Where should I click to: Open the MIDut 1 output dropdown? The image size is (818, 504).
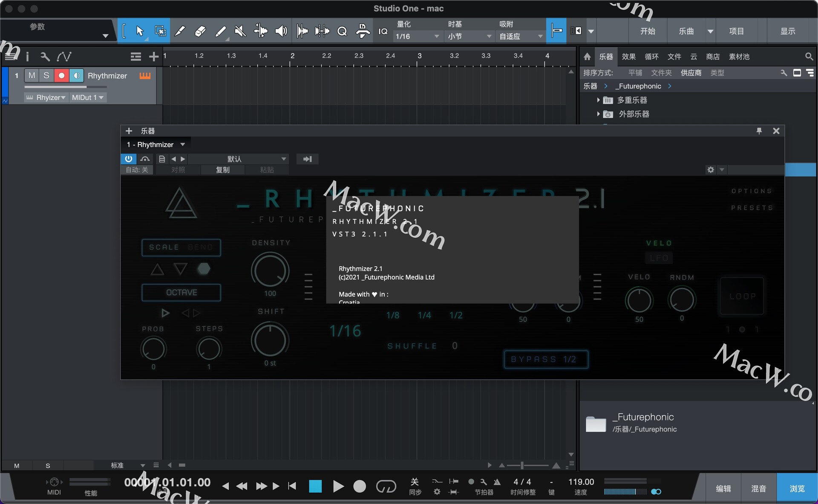87,98
